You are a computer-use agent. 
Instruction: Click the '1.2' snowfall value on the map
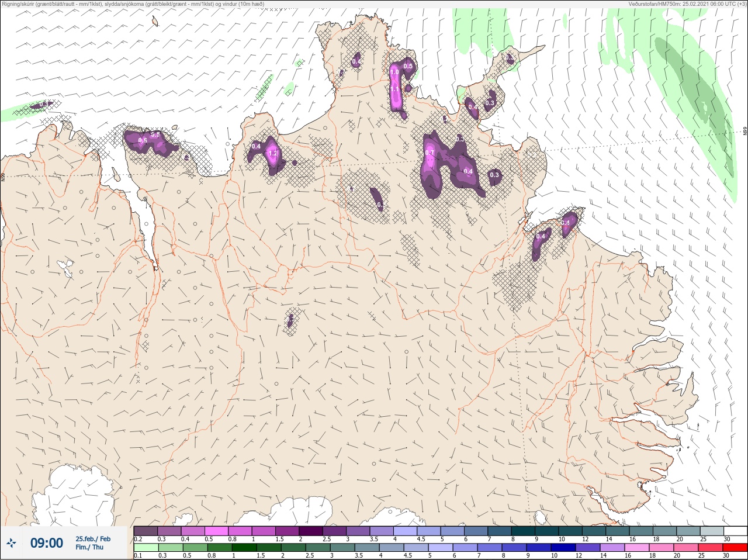[x=272, y=154]
